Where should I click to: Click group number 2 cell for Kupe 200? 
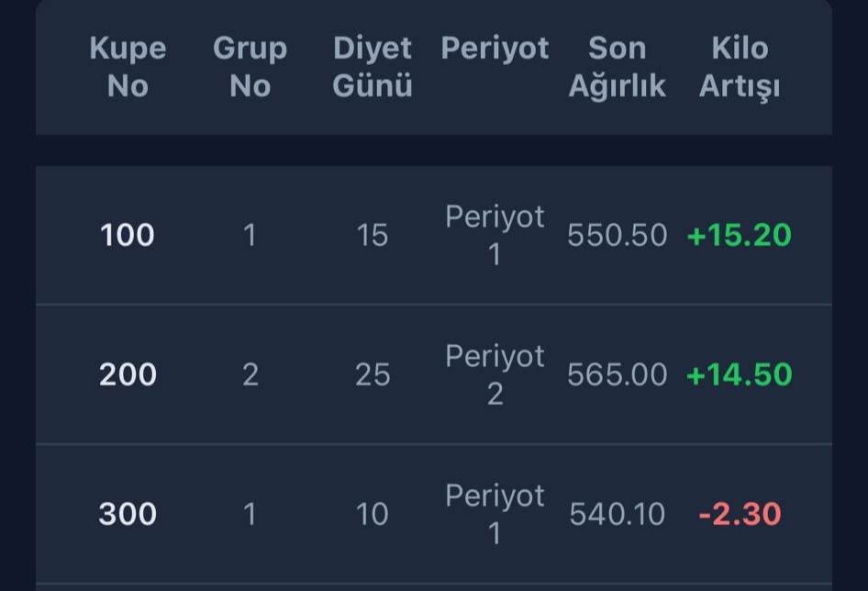point(250,374)
